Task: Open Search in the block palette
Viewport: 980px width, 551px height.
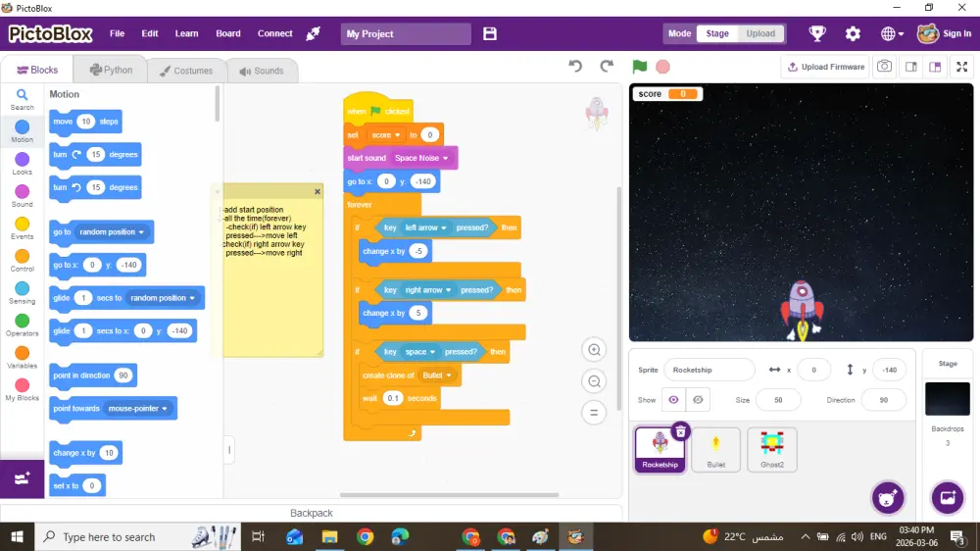Action: coord(22,99)
